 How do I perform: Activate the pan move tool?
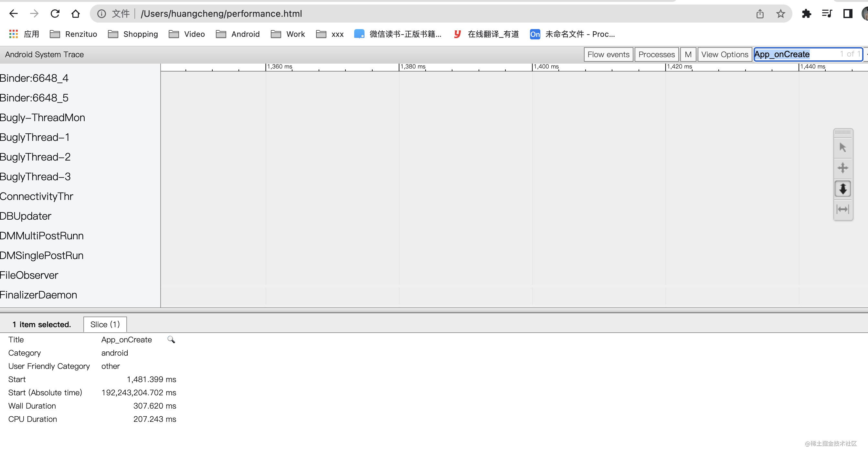coord(843,168)
